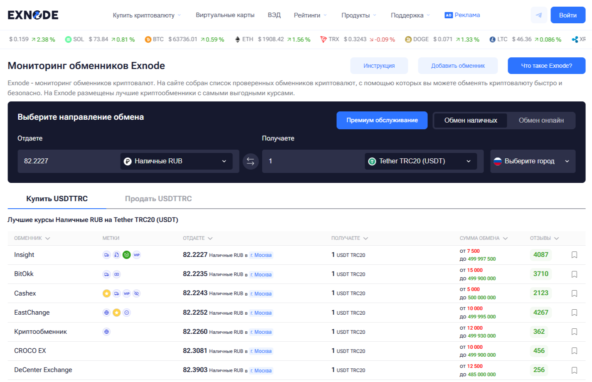
Task: Click the green badge icon in Insight row
Action: (126, 255)
